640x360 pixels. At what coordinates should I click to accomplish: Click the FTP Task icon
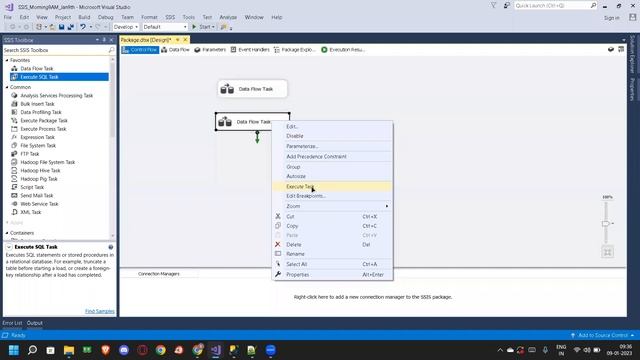[x=14, y=154]
